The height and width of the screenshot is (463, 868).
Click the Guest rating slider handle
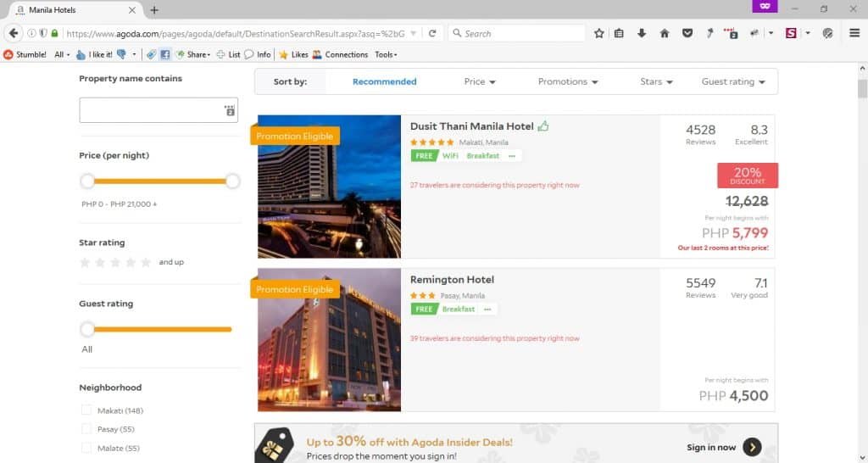[x=87, y=330]
